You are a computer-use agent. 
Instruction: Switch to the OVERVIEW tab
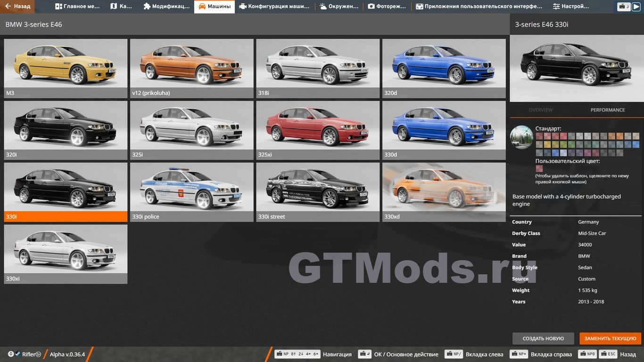pyautogui.click(x=540, y=110)
